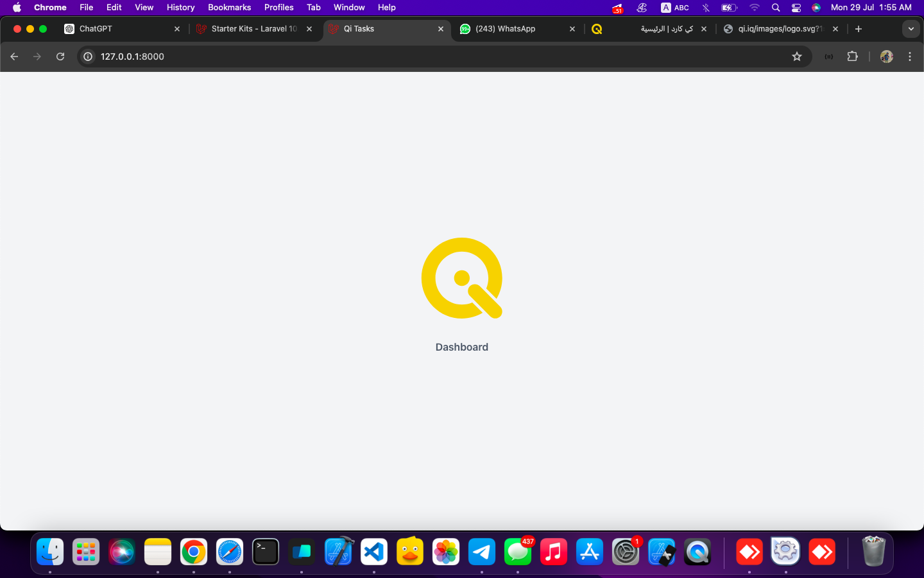Image resolution: width=924 pixels, height=578 pixels.
Task: Click the curly-braces extension icon in toolbar
Action: point(829,57)
